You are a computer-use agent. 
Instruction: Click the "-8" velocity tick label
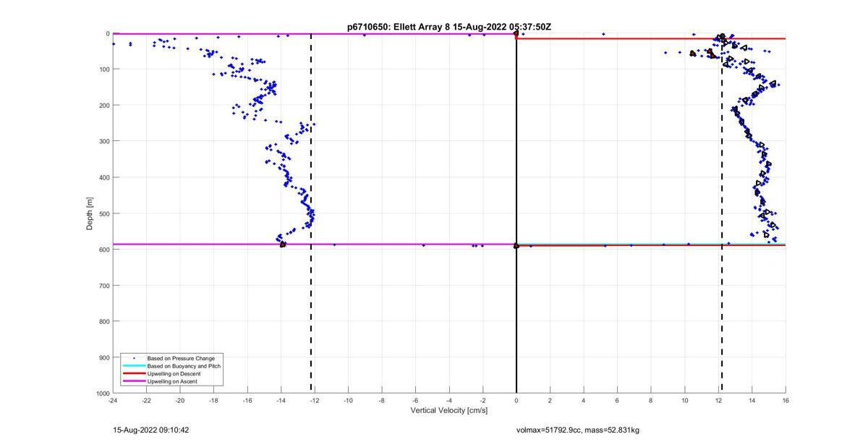(382, 400)
